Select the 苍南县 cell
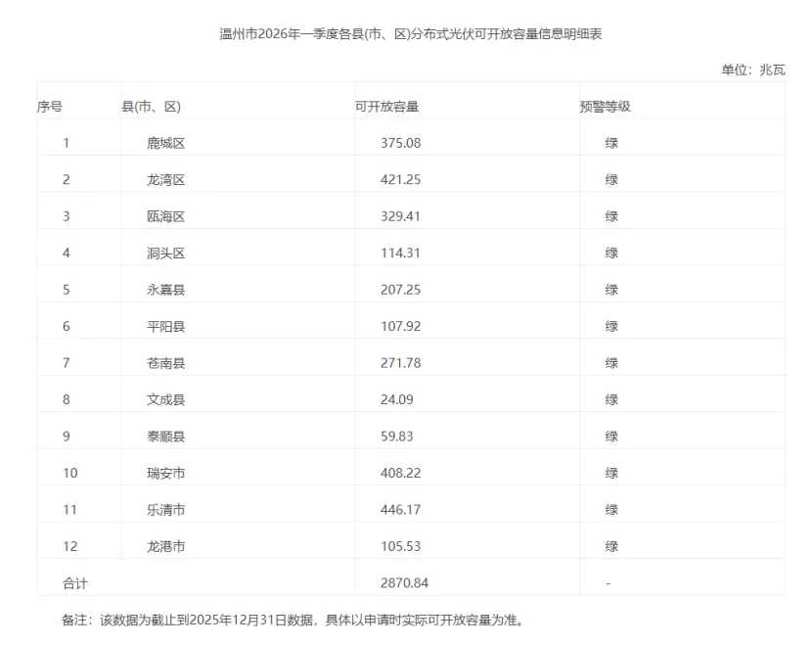The height and width of the screenshot is (645, 812). (165, 363)
